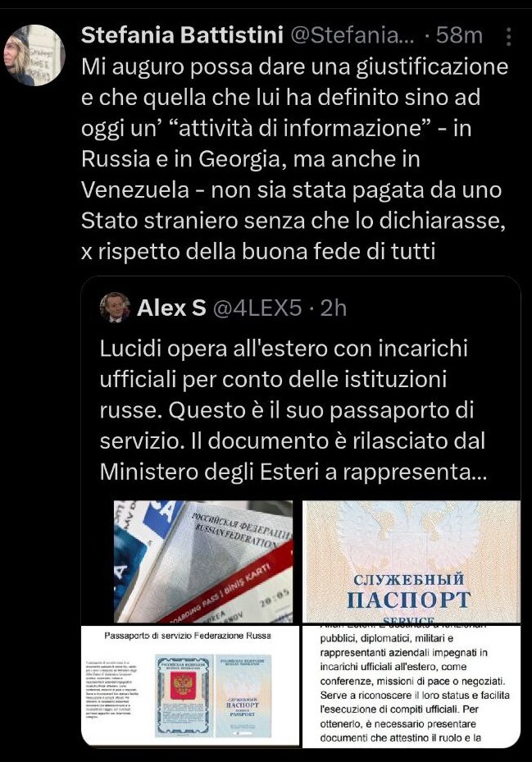
Task: Click the Stefania Battistini display name
Action: click(182, 35)
